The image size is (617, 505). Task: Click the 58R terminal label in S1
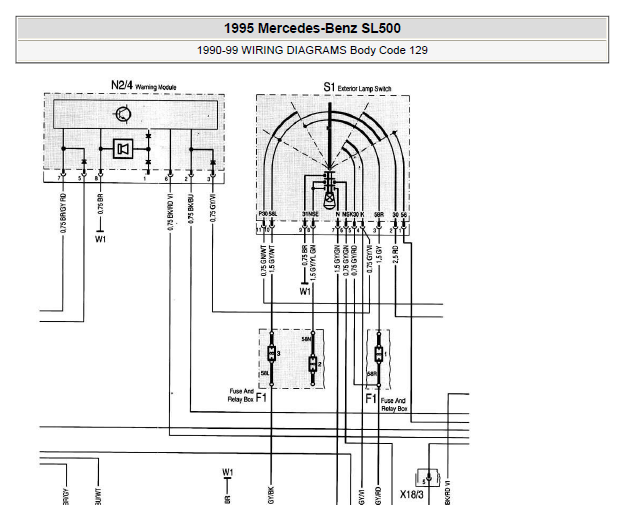(379, 215)
